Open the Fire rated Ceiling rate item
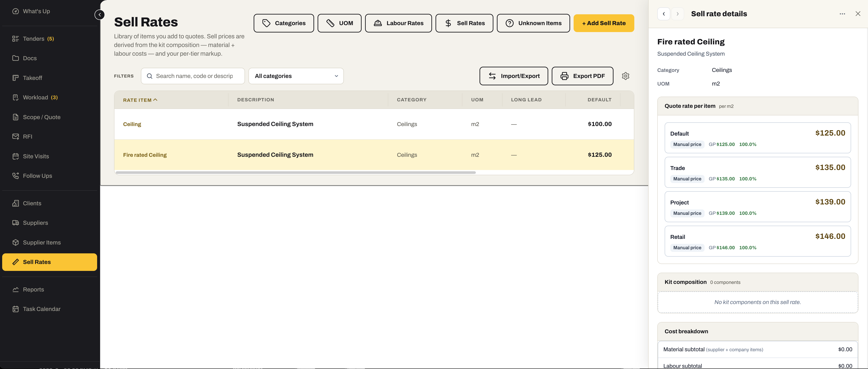This screenshot has width=868, height=369. [145, 155]
